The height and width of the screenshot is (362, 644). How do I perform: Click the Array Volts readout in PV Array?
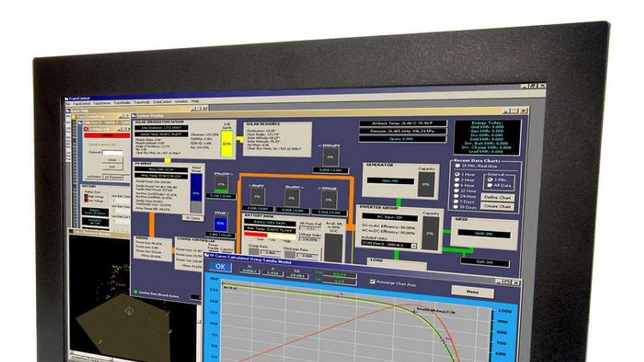(x=161, y=170)
